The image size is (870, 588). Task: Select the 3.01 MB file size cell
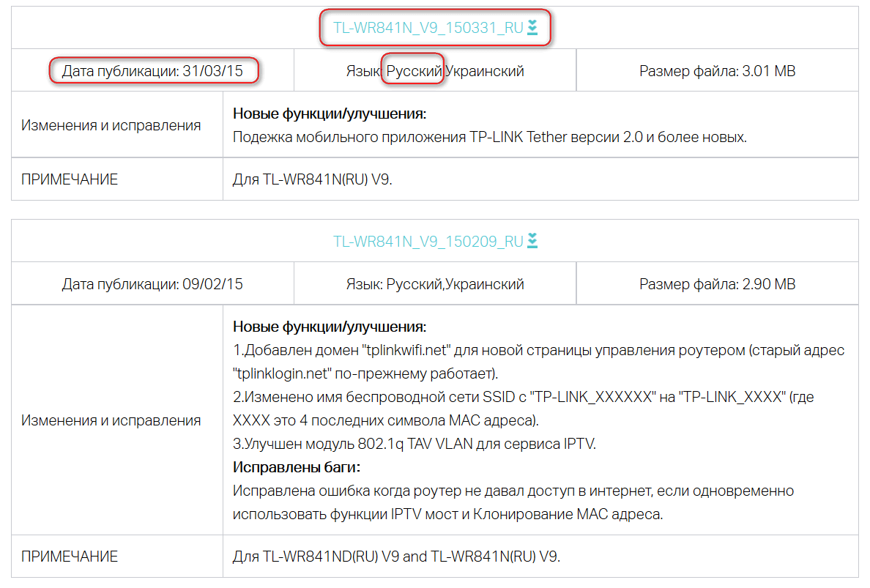[717, 71]
